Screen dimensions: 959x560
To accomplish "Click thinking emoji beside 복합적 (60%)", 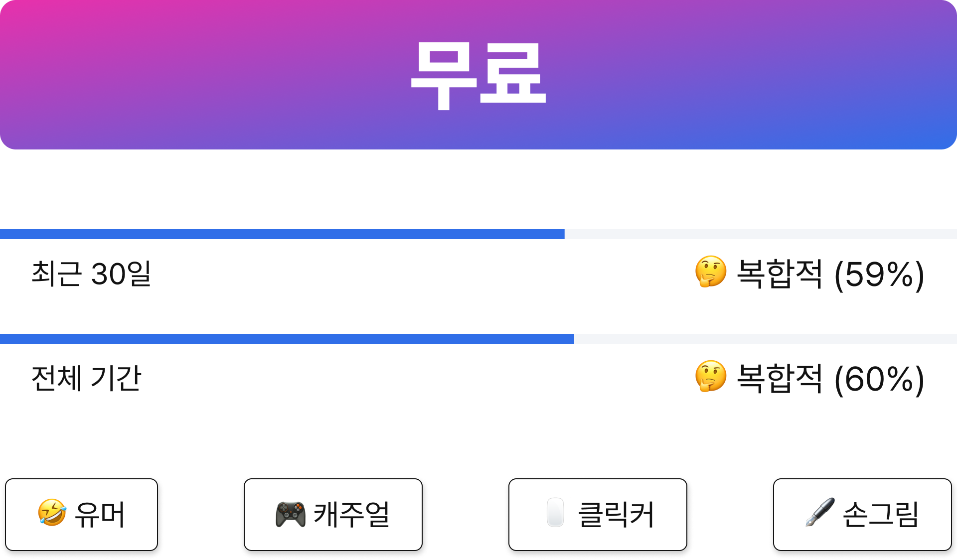I will coord(711,376).
